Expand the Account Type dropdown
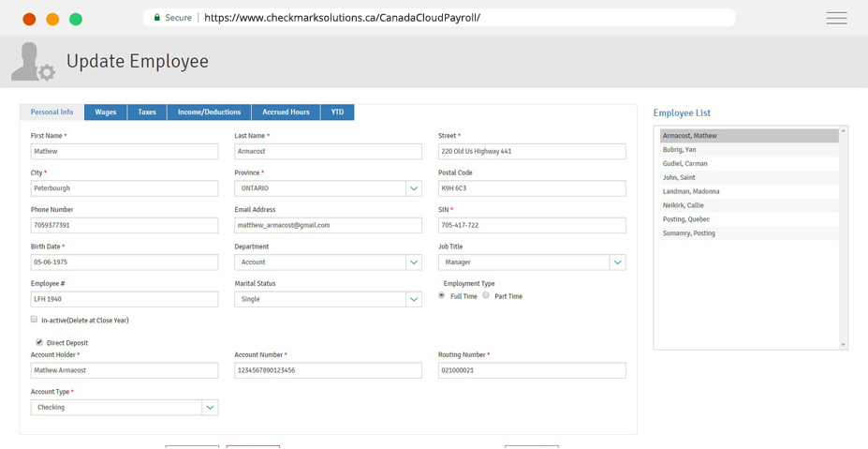 [x=210, y=408]
